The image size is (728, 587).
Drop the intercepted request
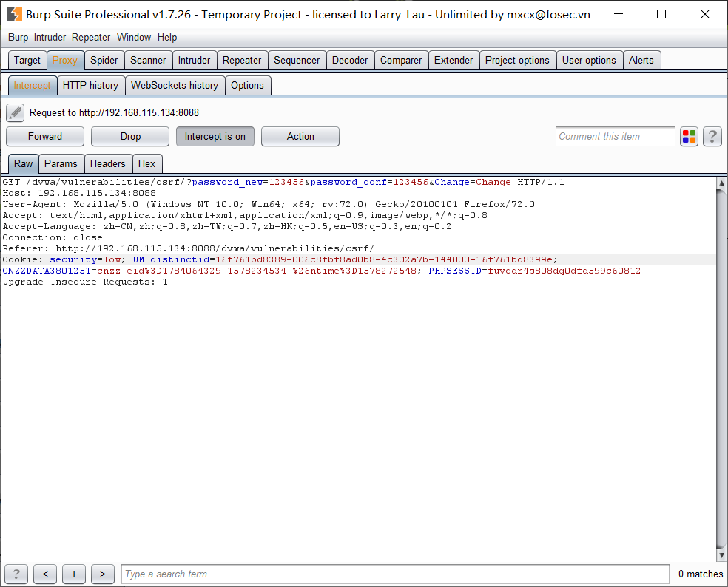[130, 137]
